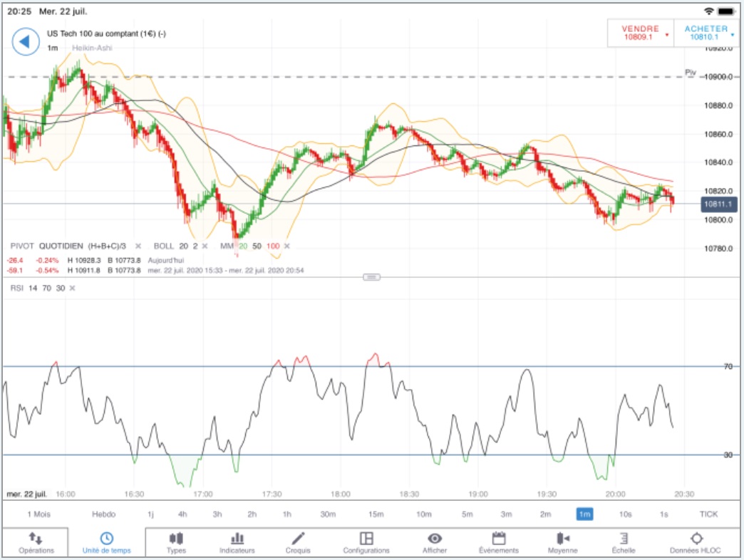Select the Croquis pencil tool
The height and width of the screenshot is (560, 744).
click(298, 538)
